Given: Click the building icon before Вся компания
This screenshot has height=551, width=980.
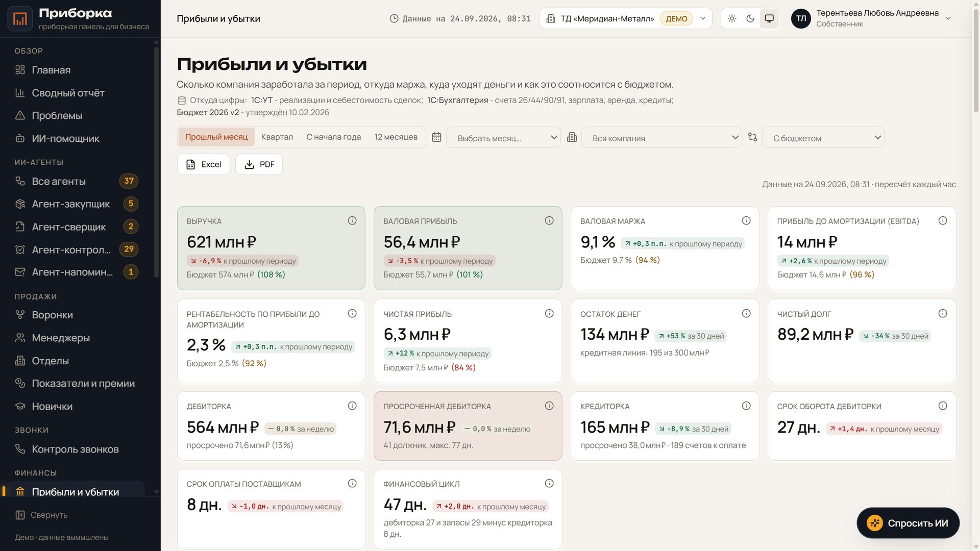Looking at the screenshot, I should point(572,137).
